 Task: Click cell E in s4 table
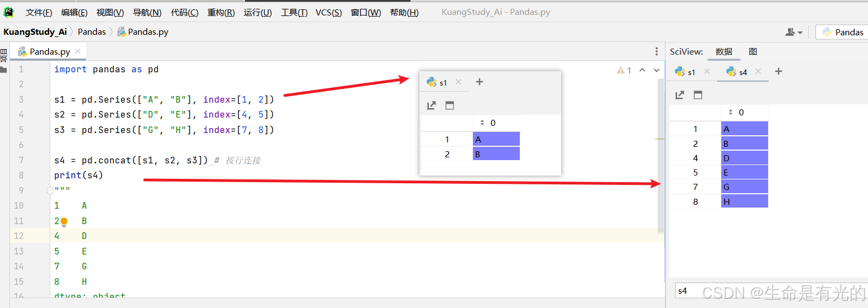pos(744,172)
